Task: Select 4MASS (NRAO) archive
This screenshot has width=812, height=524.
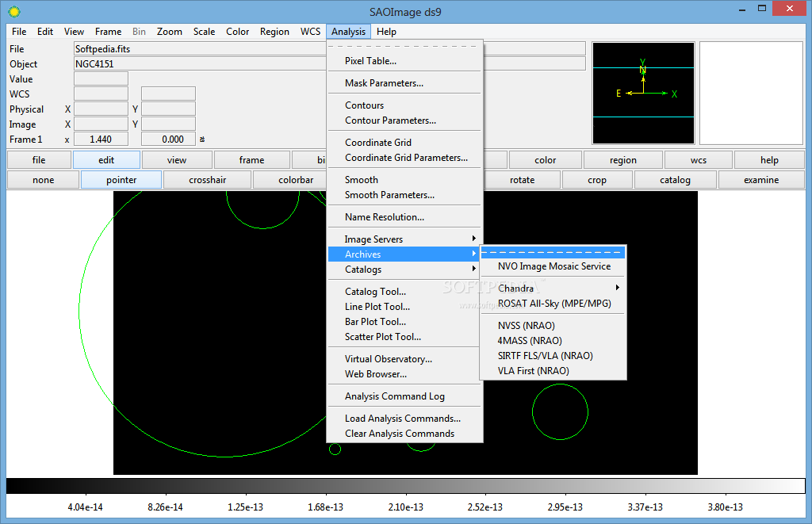Action: (x=553, y=341)
